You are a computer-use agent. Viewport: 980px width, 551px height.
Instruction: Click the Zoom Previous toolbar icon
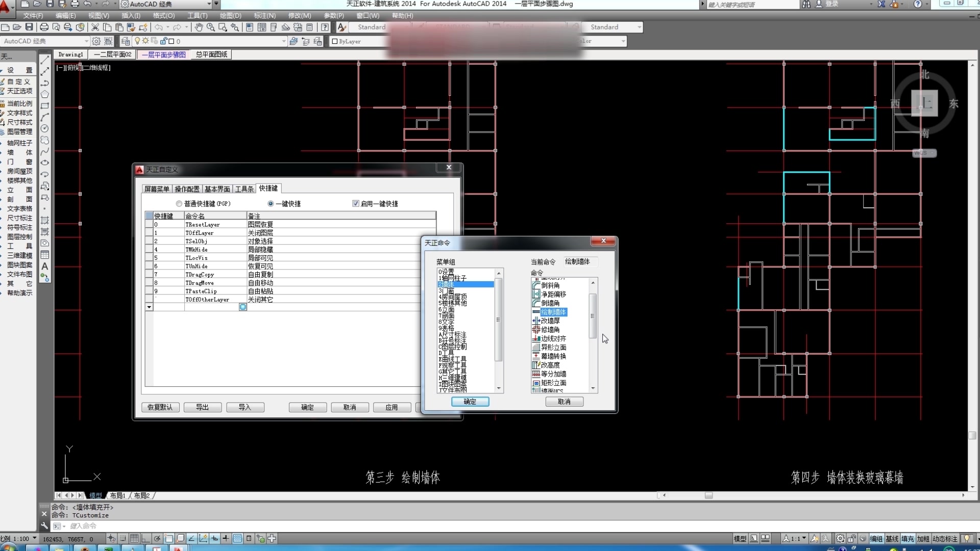pyautogui.click(x=235, y=27)
